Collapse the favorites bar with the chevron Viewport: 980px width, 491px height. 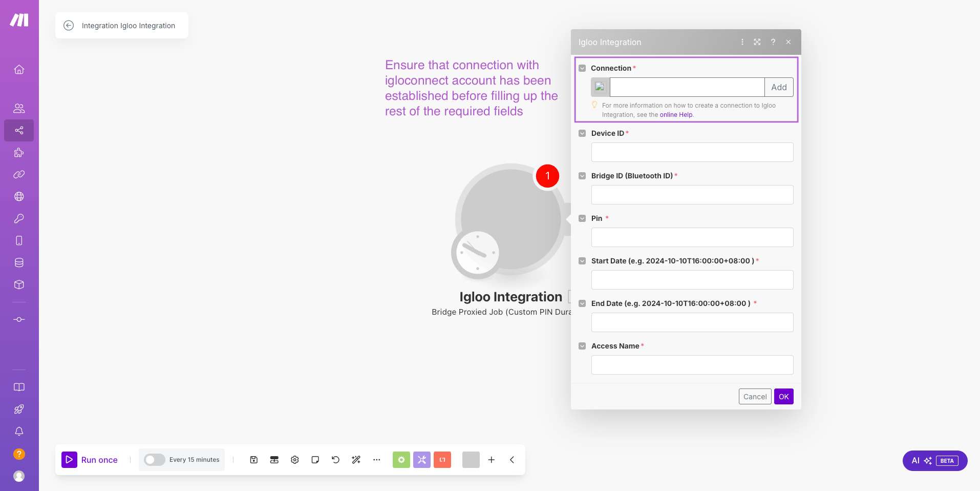512,460
